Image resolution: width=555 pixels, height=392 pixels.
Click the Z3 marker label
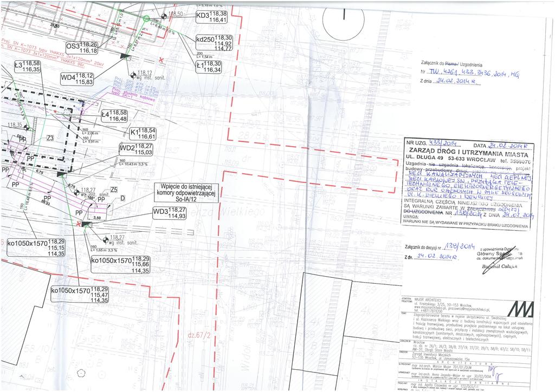coord(50,138)
